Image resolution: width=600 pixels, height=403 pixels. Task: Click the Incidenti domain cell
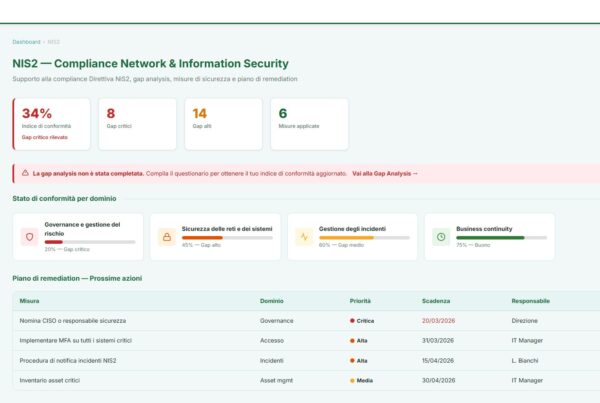(272, 361)
